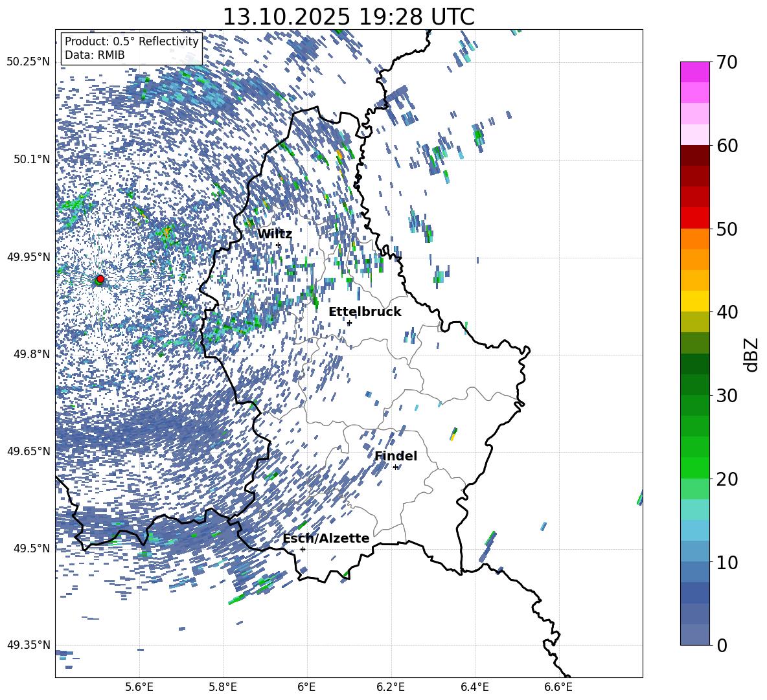767x700 pixels.
Task: Pick the magenta swatch just below 70 dBZ
Action: pyautogui.click(x=694, y=72)
